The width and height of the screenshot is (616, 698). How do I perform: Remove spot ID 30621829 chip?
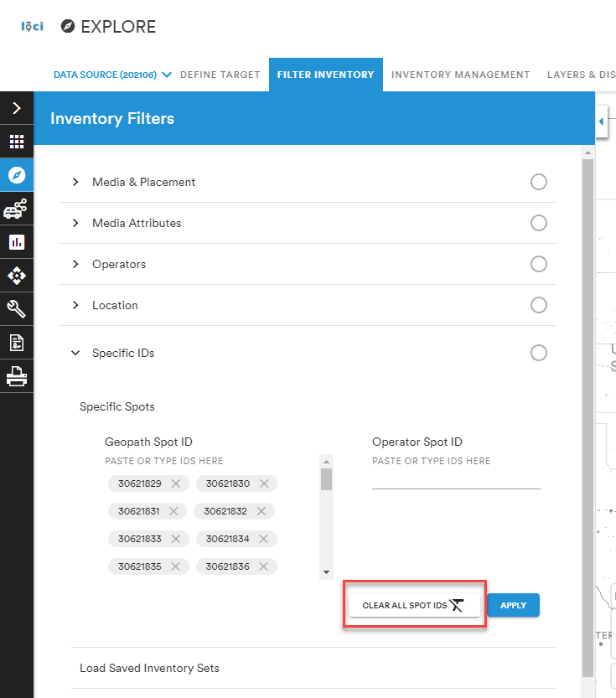pyautogui.click(x=176, y=483)
